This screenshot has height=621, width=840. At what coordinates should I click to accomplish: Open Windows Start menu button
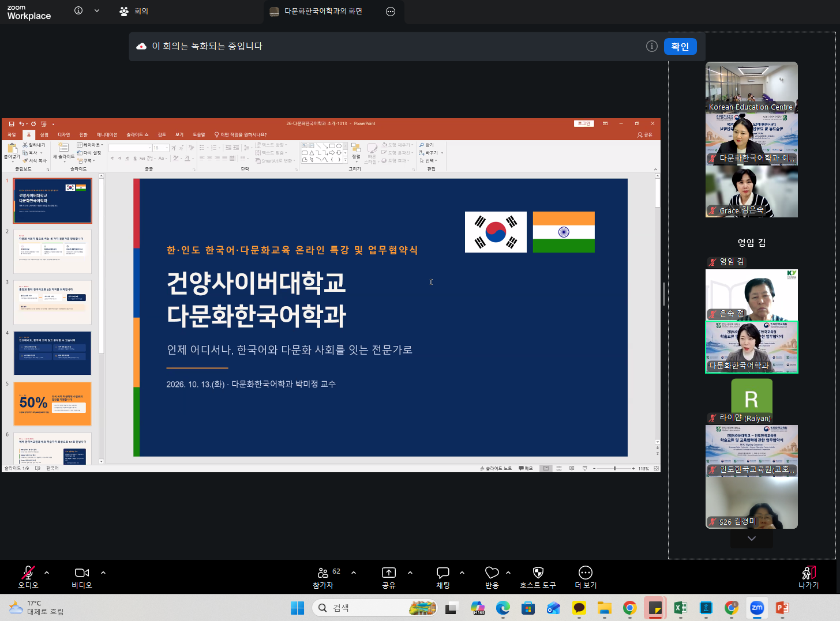click(x=297, y=608)
